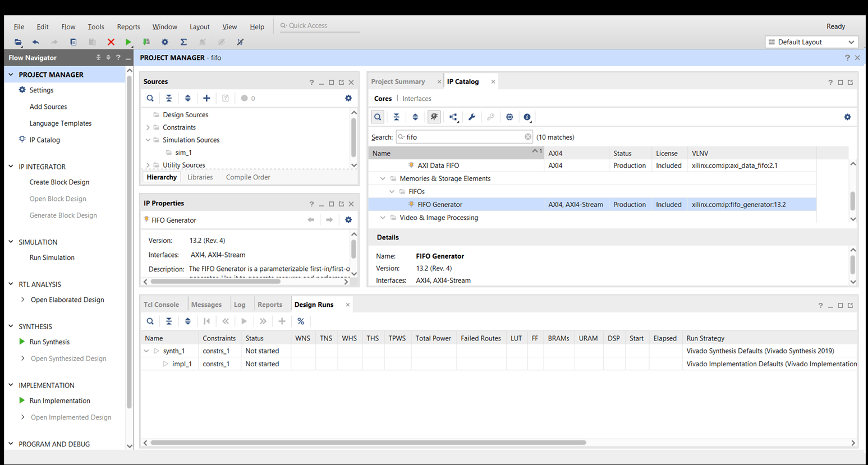Open the Reports menu
Image resolution: width=868 pixels, height=465 pixels.
(x=128, y=26)
